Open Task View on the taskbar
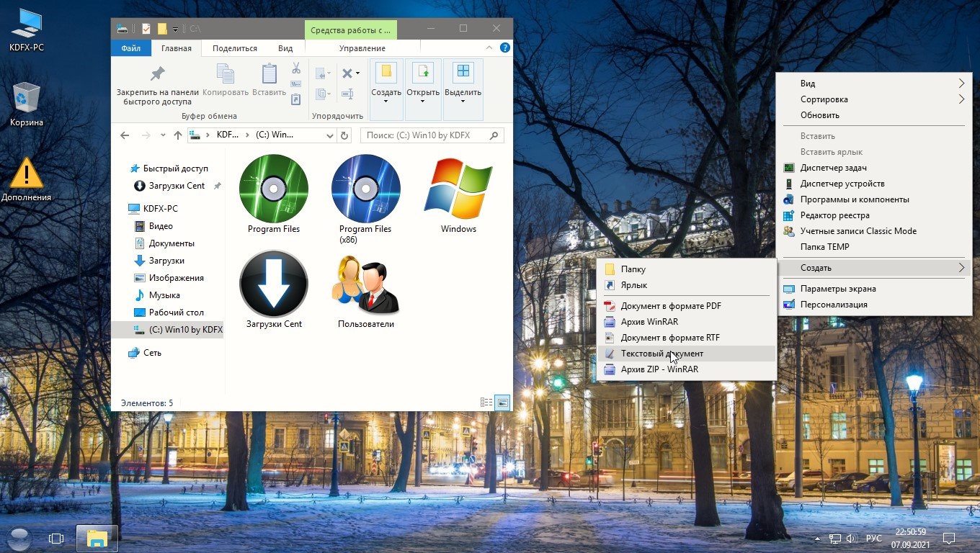Screen dimensions: 980x553 click(x=56, y=538)
